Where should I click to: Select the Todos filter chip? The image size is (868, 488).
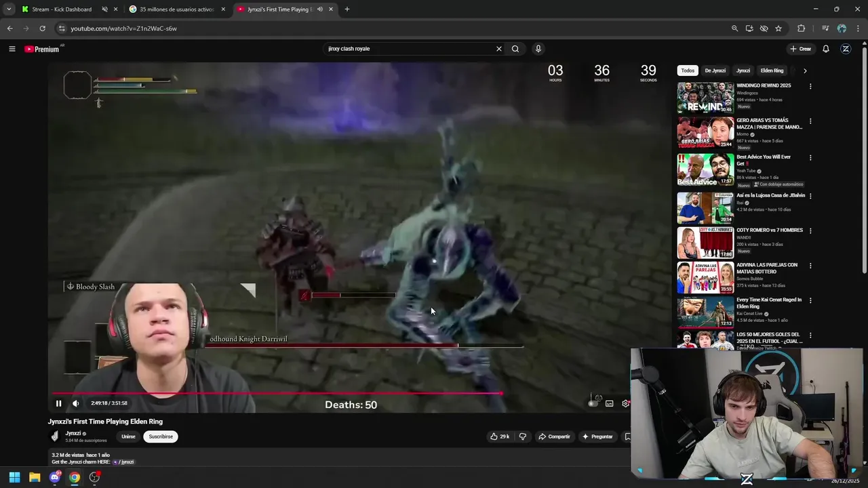pos(688,70)
